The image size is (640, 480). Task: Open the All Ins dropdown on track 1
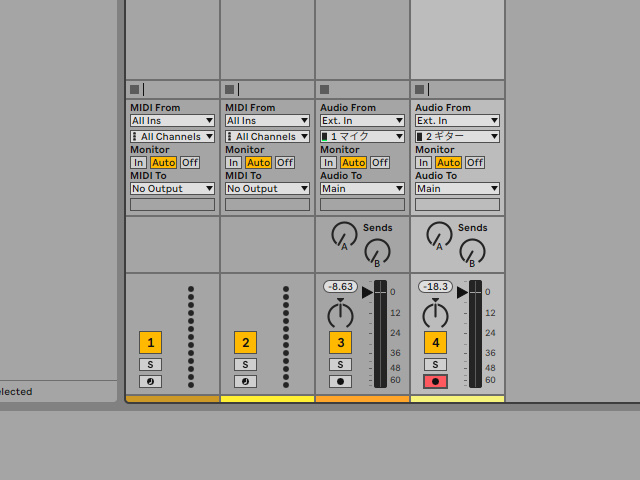coord(172,120)
